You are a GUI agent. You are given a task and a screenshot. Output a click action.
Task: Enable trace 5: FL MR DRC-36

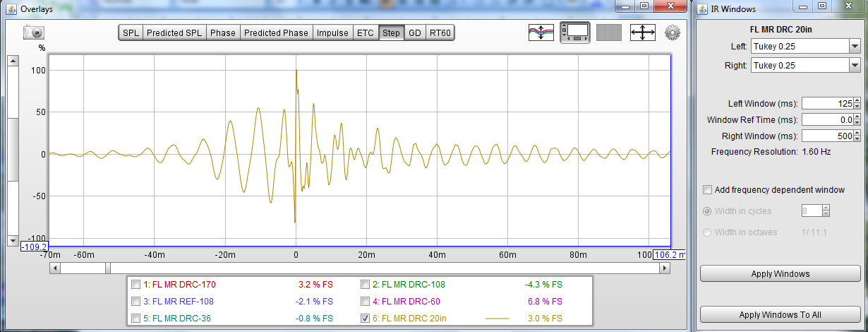click(135, 319)
